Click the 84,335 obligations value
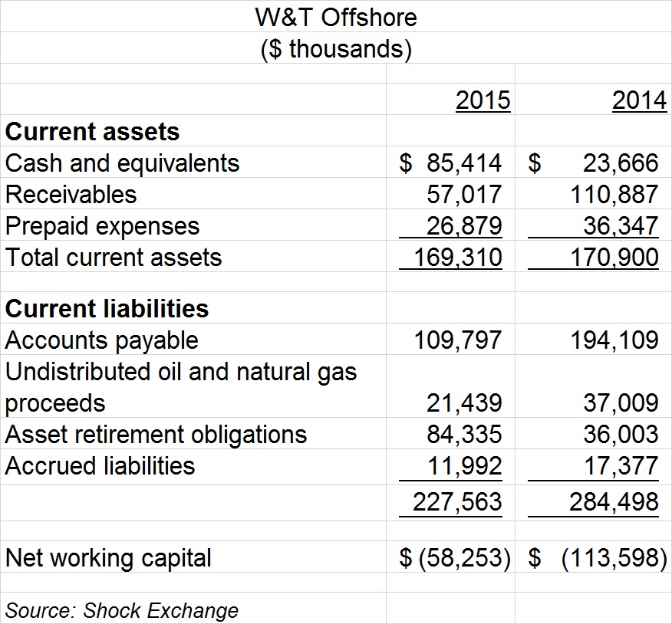Viewport: 672px width, 624px height. 463,435
